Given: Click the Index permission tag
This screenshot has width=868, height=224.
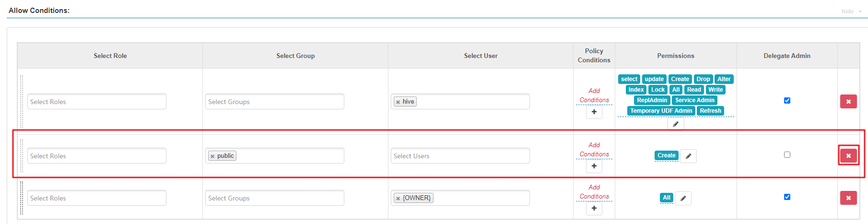Looking at the screenshot, I should tap(636, 90).
